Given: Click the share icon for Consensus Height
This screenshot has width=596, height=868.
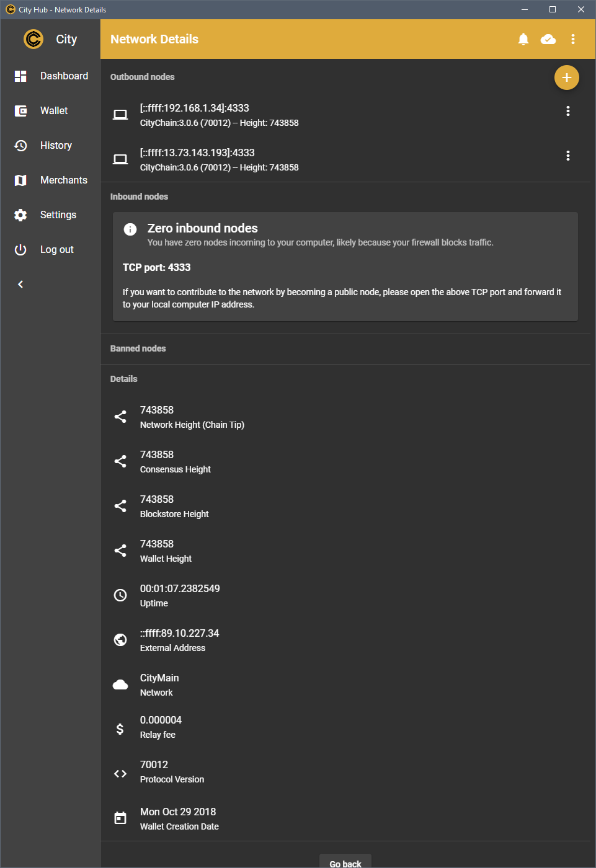Looking at the screenshot, I should click(120, 461).
